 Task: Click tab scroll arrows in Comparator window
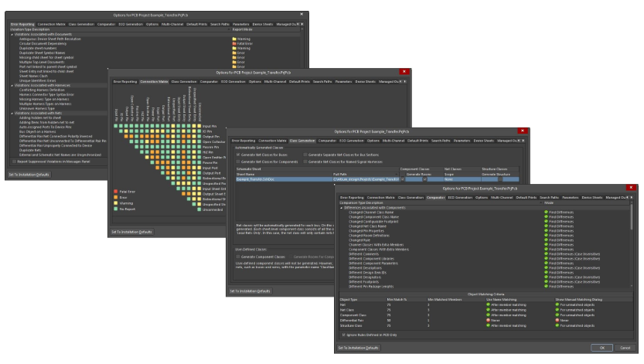[x=629, y=197]
